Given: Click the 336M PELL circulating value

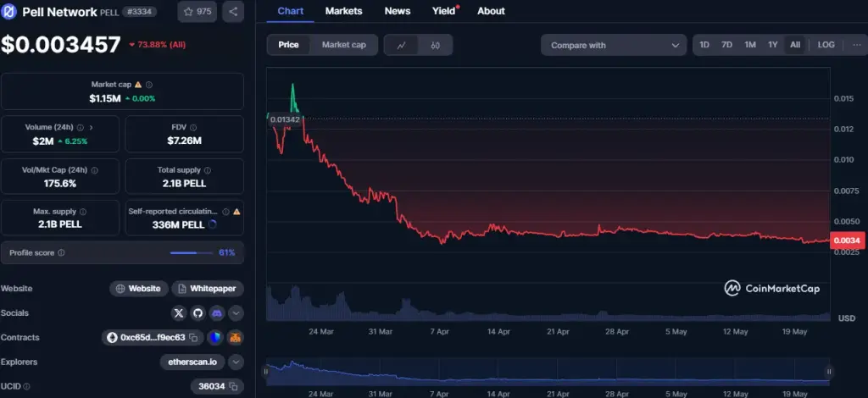Looking at the screenshot, I should tap(178, 224).
